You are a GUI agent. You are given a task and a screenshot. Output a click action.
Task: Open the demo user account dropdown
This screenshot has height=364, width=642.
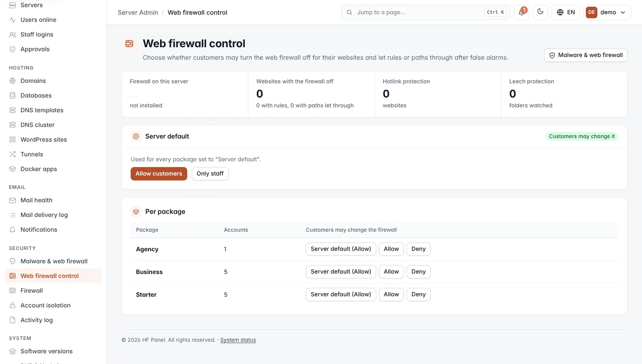608,12
